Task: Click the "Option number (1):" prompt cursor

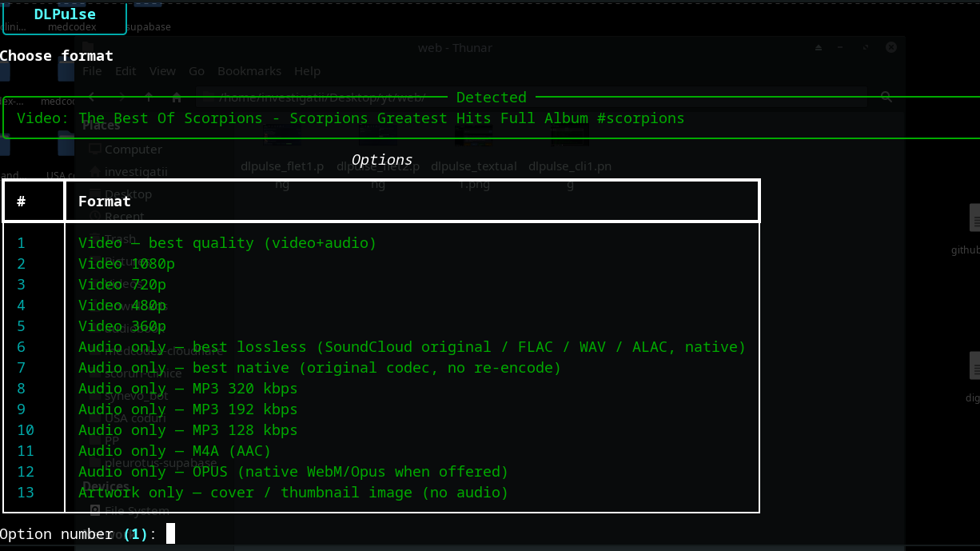Action: tap(170, 533)
